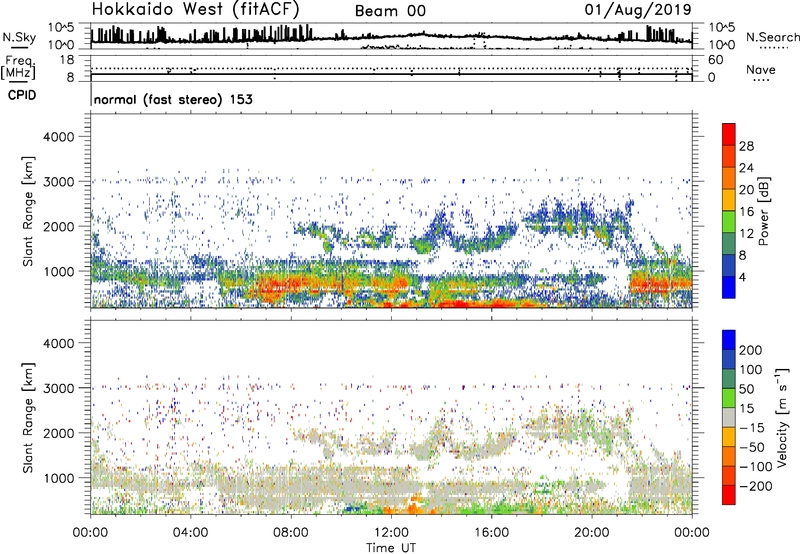Image resolution: width=800 pixels, height=554 pixels.
Task: Click the "18" frequency axis tick
Action: coord(67,60)
